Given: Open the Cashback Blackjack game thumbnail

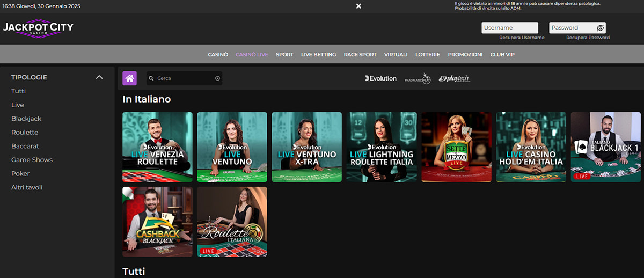Looking at the screenshot, I should pos(157,222).
